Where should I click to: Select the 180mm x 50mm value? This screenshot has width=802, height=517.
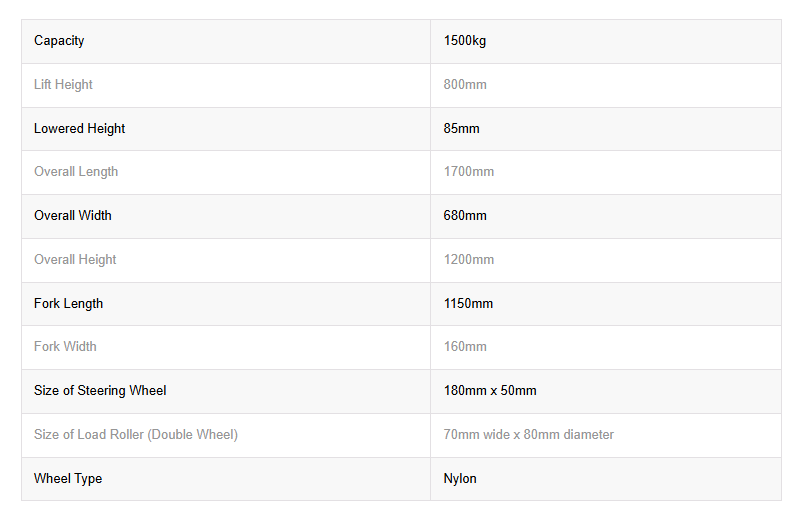pos(490,391)
